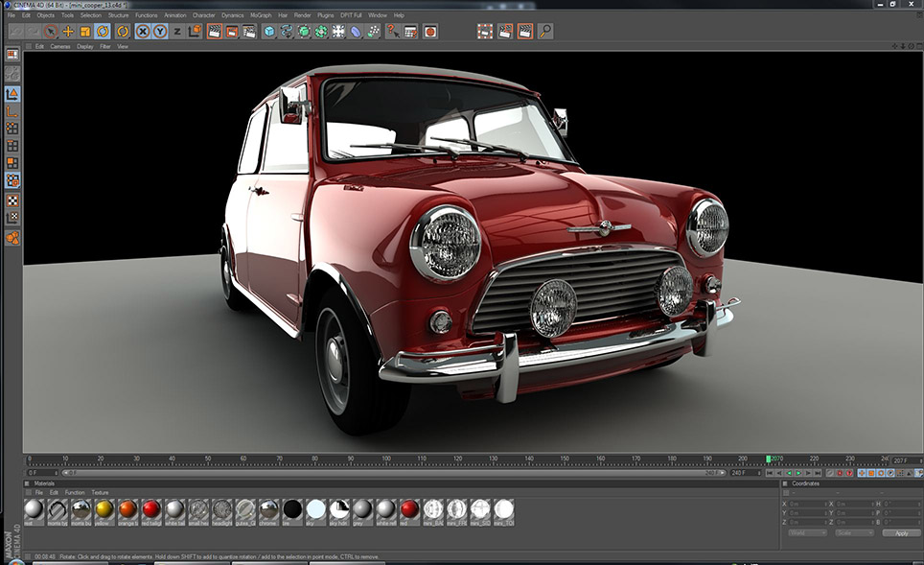924x565 pixels.
Task: Open the Scale dropdown in Coordinates panel
Action: [853, 532]
